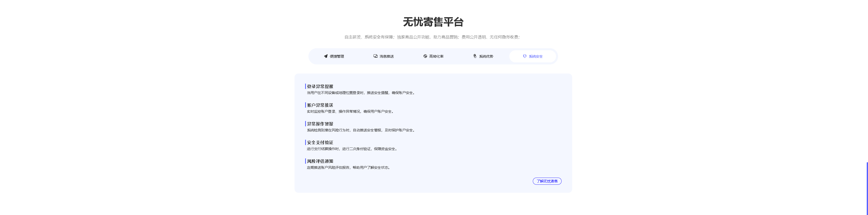Click the hand pointer icon for 系统优势

pyautogui.click(x=475, y=56)
